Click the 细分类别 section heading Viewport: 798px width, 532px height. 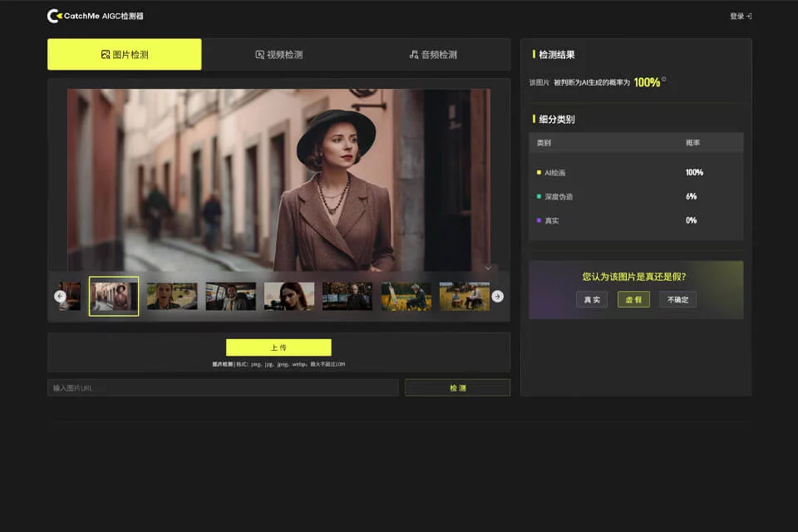coord(557,119)
